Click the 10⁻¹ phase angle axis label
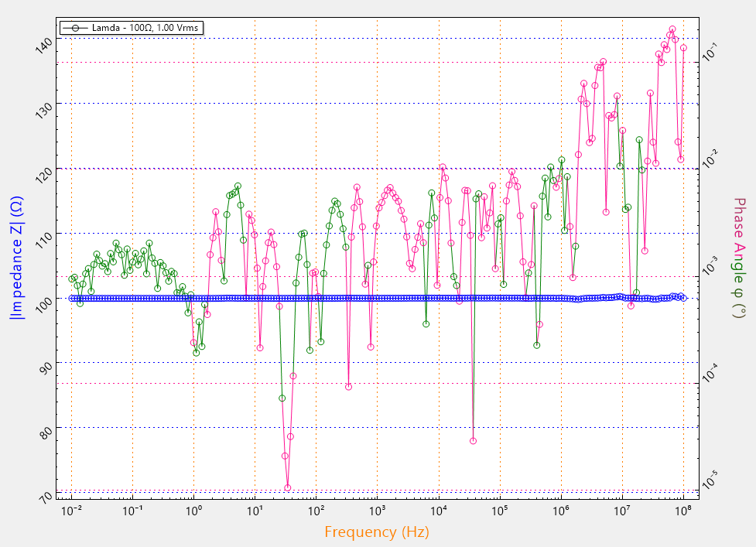The height and width of the screenshot is (547, 756). click(710, 51)
